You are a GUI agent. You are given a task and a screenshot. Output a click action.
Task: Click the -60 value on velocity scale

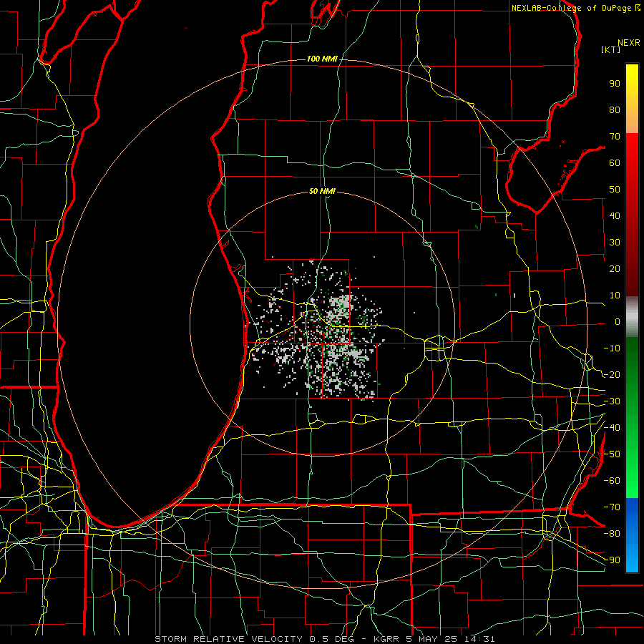pyautogui.click(x=612, y=481)
